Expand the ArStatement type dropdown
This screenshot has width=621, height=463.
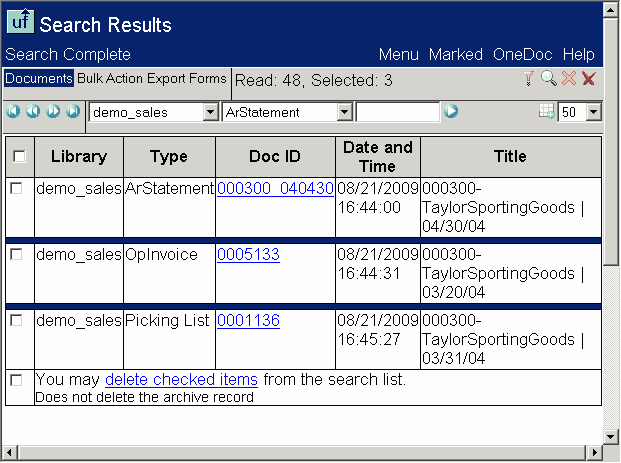click(x=344, y=113)
